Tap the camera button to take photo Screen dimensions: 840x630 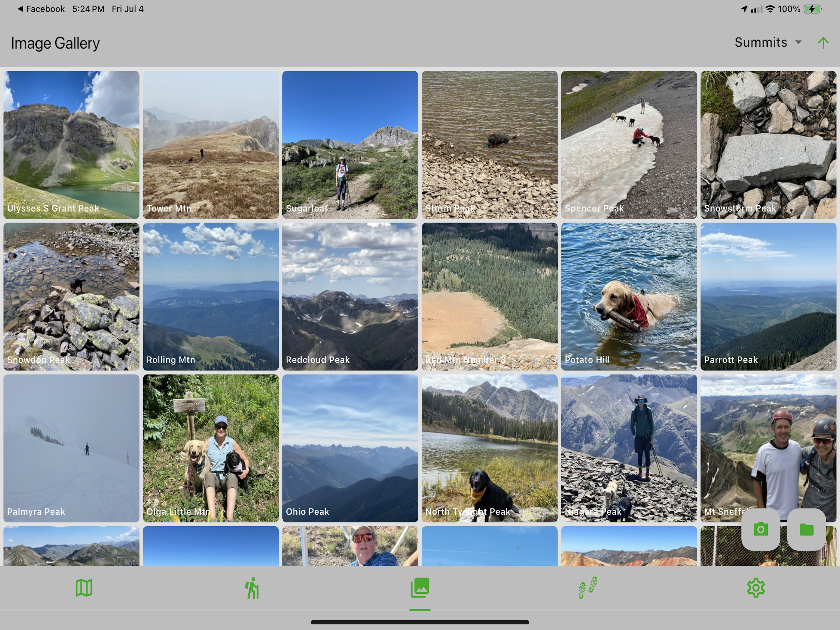pyautogui.click(x=761, y=529)
